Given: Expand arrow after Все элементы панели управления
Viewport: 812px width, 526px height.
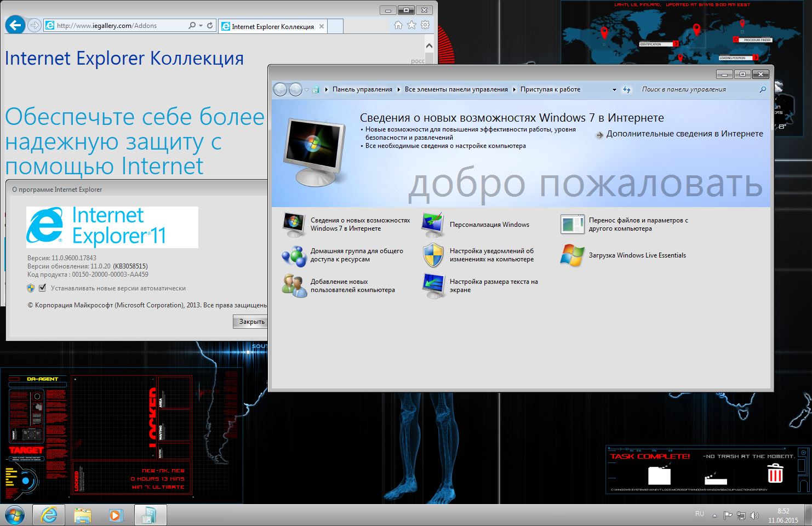Looking at the screenshot, I should pos(514,90).
